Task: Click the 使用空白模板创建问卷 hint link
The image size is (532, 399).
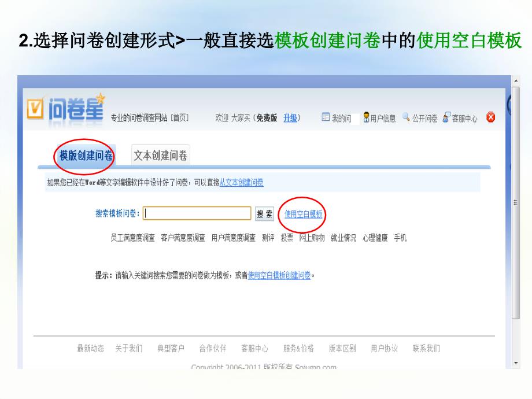Action: (279, 275)
